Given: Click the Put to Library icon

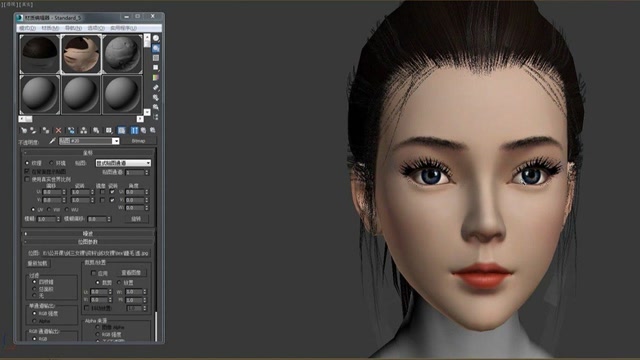Looking at the screenshot, I should (96, 131).
